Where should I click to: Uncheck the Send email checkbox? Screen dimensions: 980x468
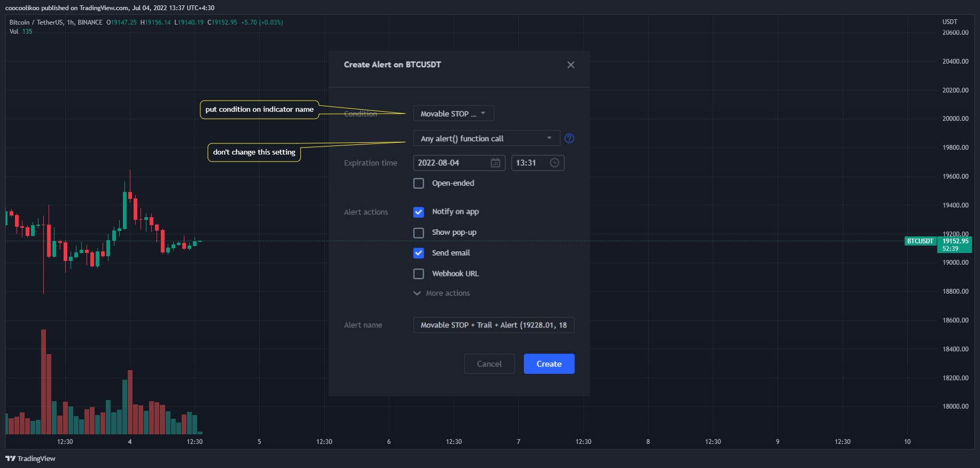[419, 253]
